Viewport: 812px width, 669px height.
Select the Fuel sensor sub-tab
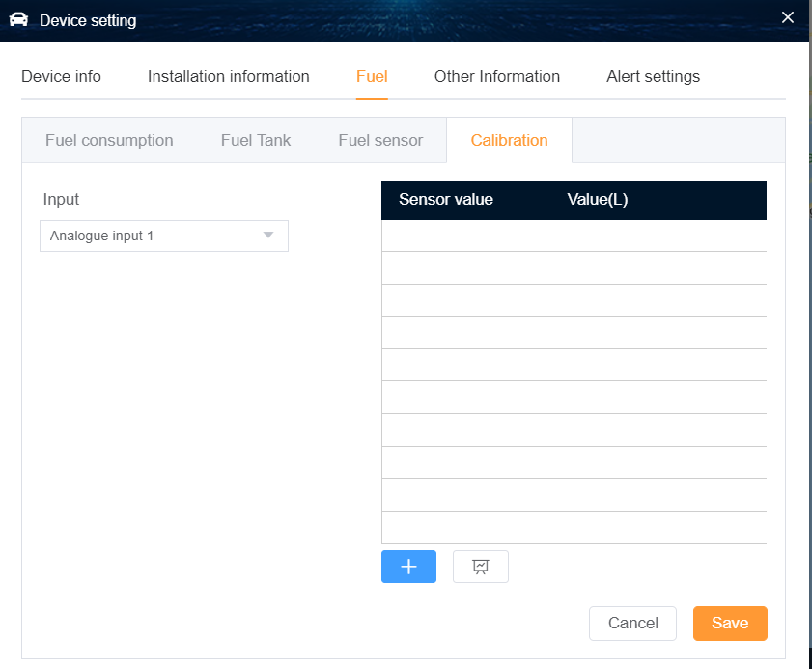click(380, 140)
